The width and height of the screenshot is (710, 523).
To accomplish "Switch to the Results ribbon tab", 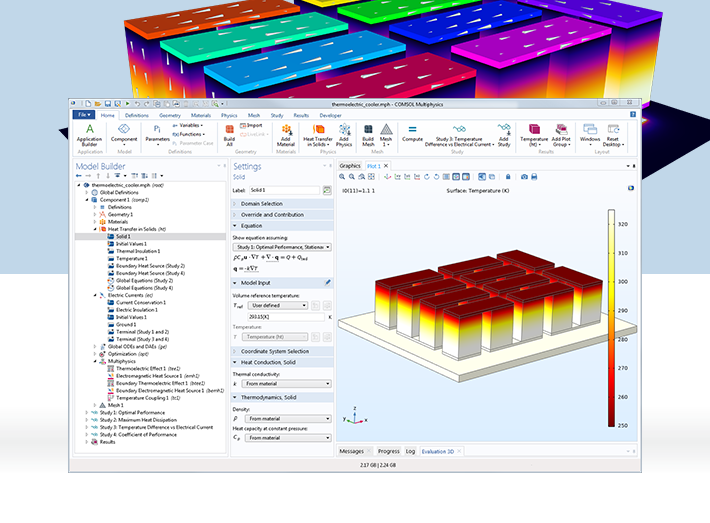I will coord(301,115).
